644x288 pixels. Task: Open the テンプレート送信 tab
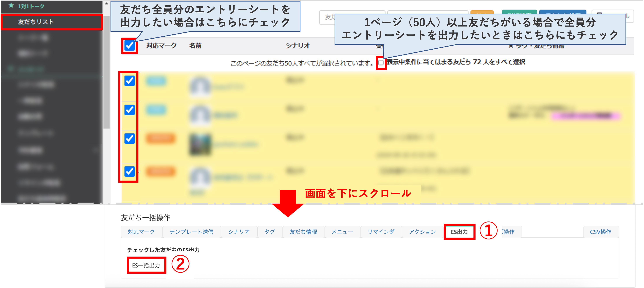pos(191,232)
